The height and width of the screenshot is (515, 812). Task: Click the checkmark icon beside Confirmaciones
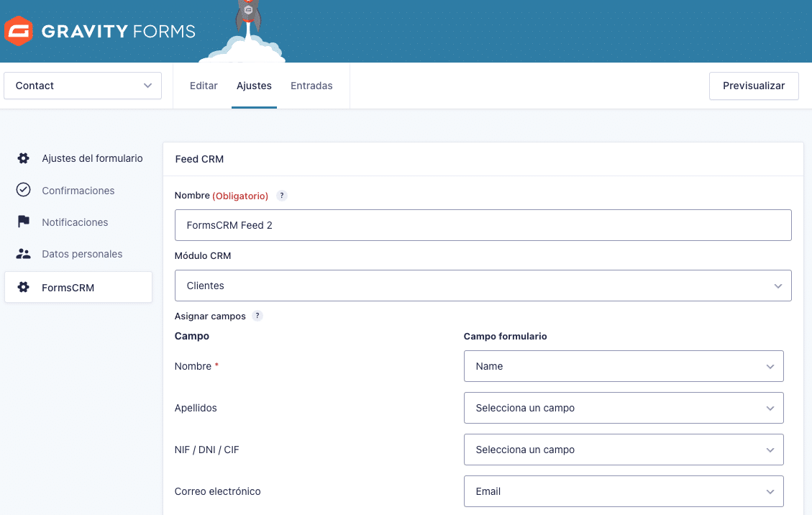click(24, 190)
